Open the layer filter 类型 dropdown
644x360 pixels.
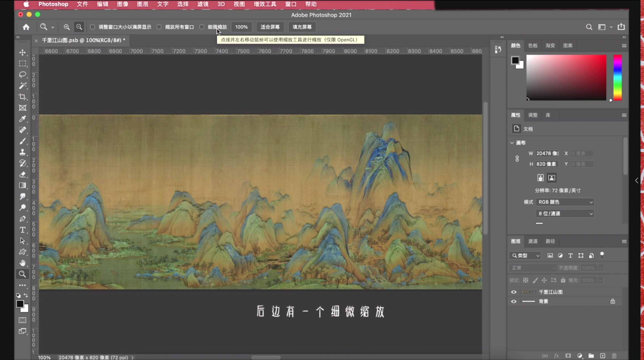(525, 255)
